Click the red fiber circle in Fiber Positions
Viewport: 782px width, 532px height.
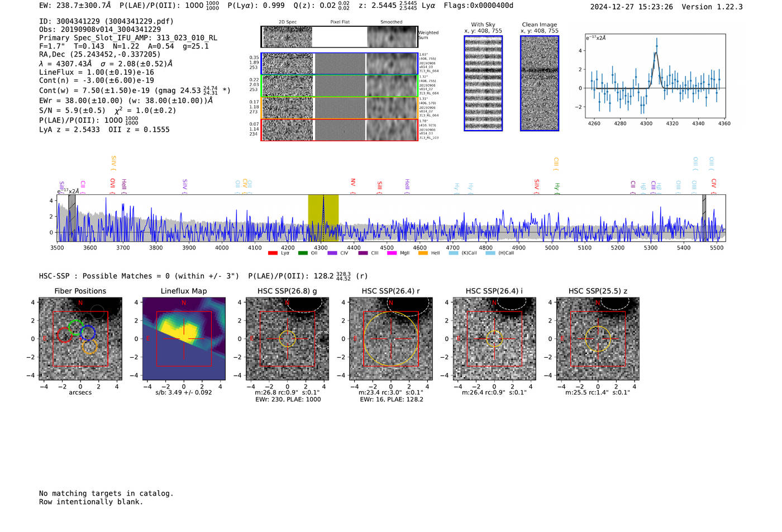tap(65, 335)
